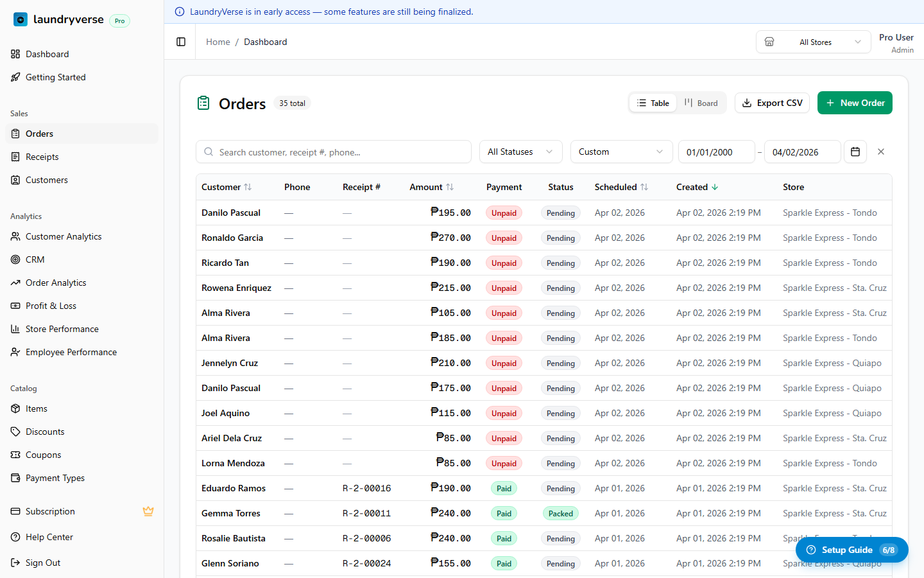
Task: Open the calendar date picker icon
Action: (855, 152)
